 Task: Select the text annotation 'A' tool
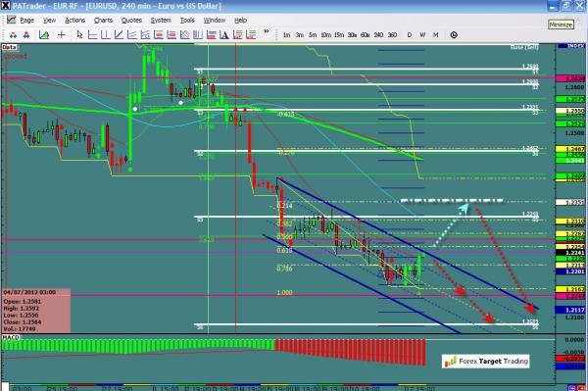pos(224,35)
